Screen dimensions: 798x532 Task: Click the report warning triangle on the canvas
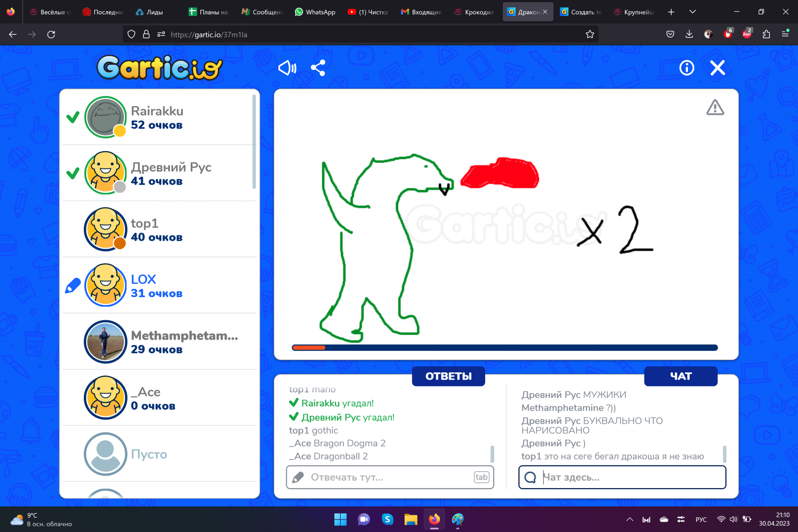(715, 108)
